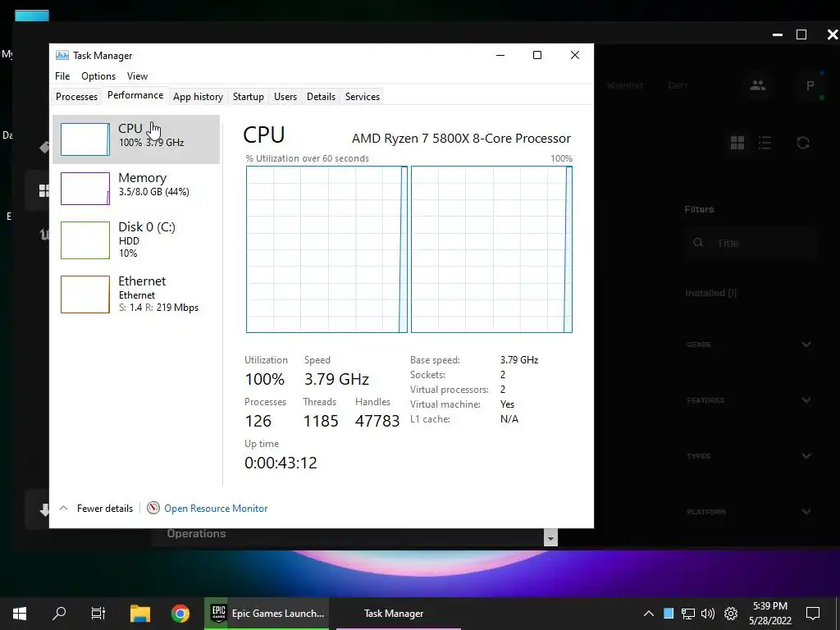
Task: Click the Threads count 1185
Action: pyautogui.click(x=321, y=421)
